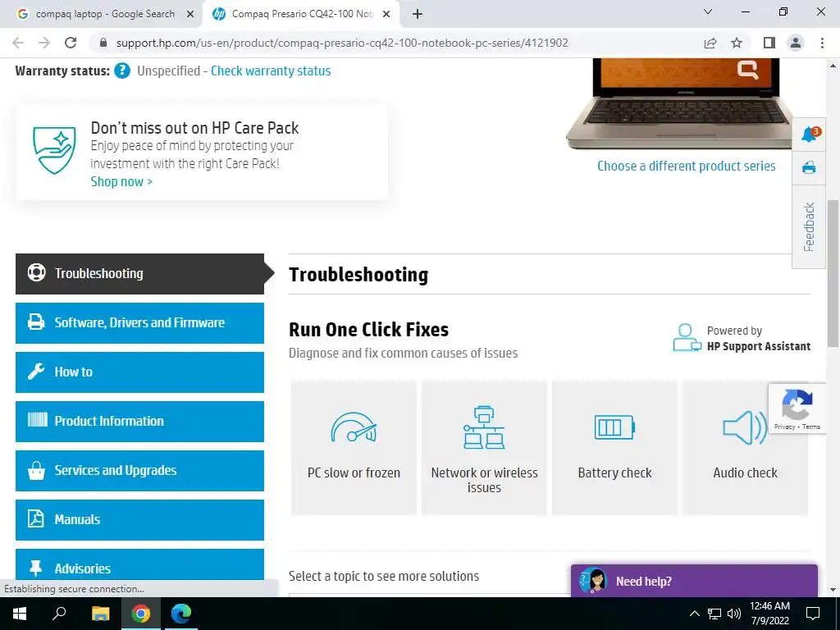The width and height of the screenshot is (840, 630).
Task: Click the Chrome taskbar icon
Action: (141, 614)
